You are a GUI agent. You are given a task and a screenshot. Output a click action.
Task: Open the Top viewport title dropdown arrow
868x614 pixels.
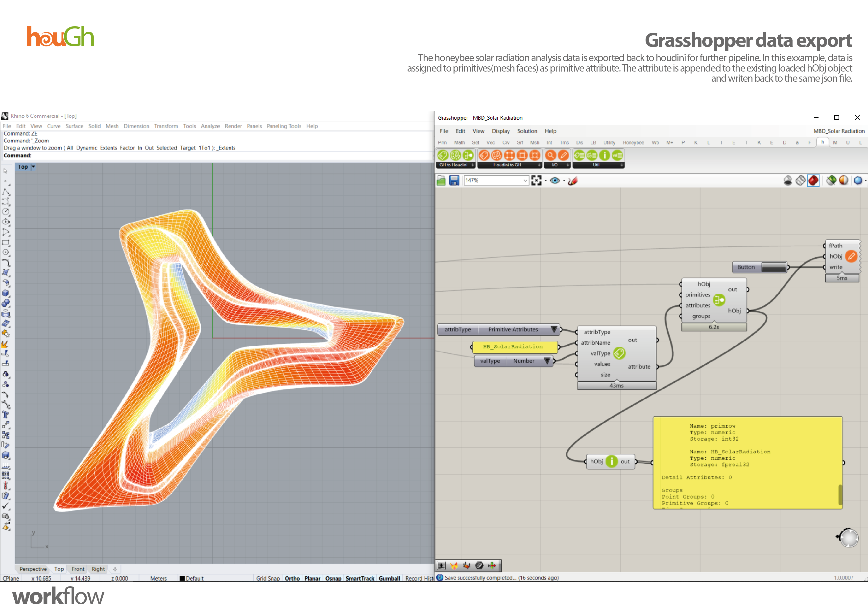(33, 166)
